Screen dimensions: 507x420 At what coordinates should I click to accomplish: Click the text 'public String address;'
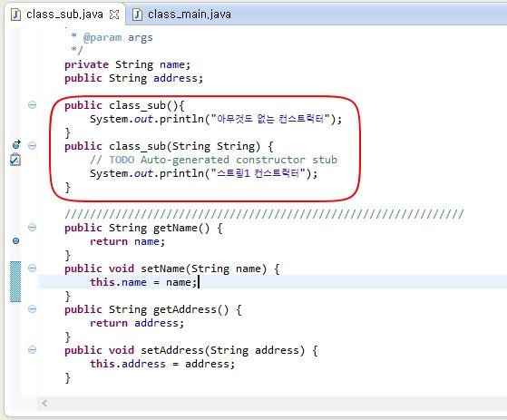(x=133, y=78)
